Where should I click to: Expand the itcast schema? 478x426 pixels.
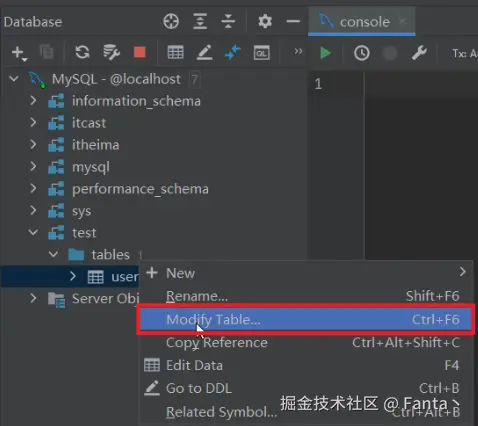pyautogui.click(x=33, y=122)
